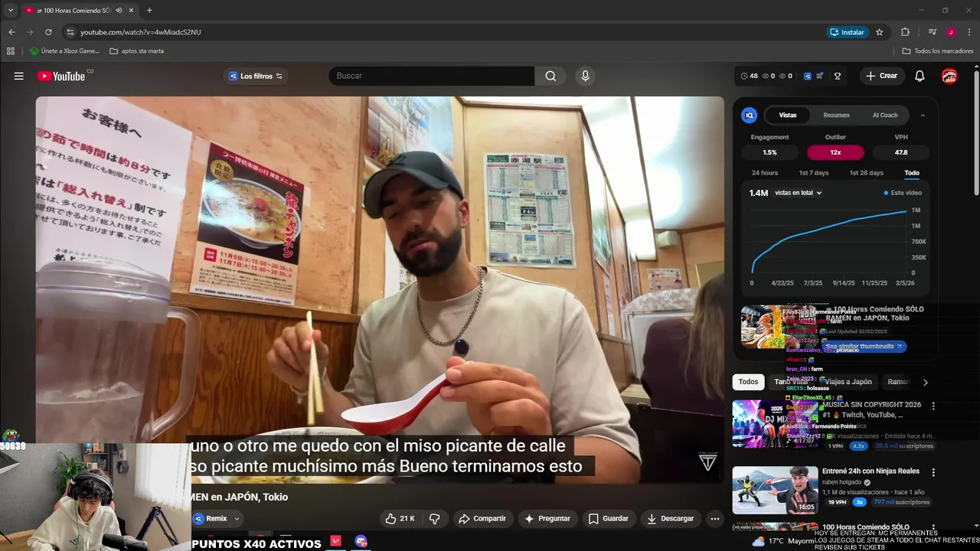Open the media controls icon in Chrome toolbar

click(x=932, y=32)
